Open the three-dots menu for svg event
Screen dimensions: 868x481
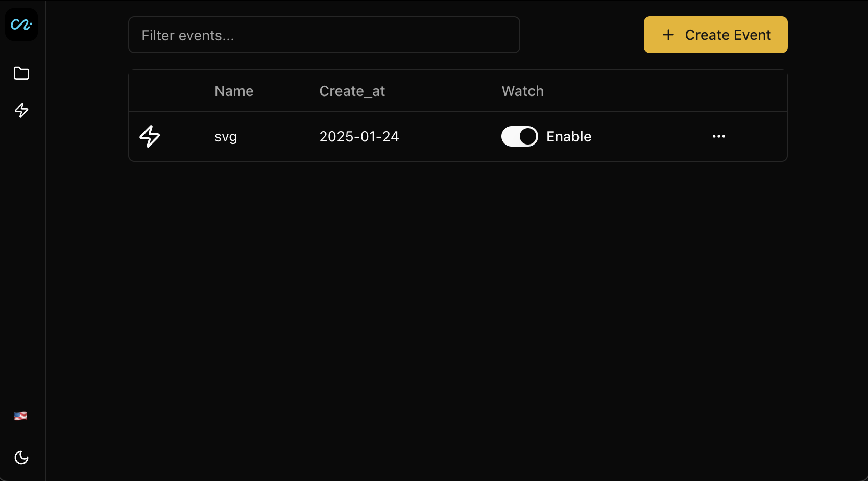coord(719,136)
